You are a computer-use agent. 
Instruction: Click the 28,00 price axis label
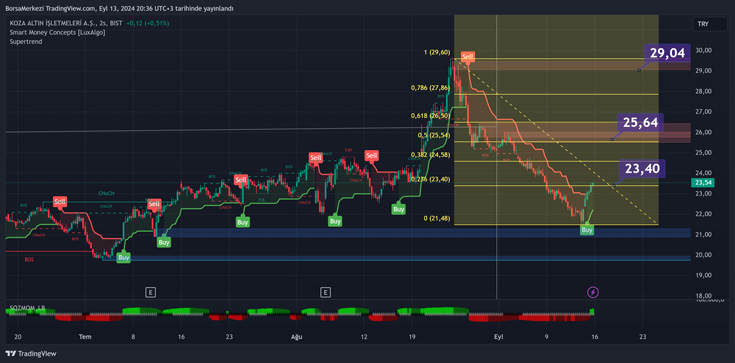pos(703,91)
